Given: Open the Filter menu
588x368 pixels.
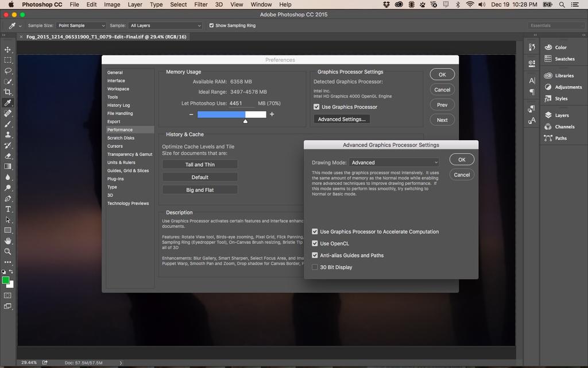Looking at the screenshot, I should [x=201, y=5].
